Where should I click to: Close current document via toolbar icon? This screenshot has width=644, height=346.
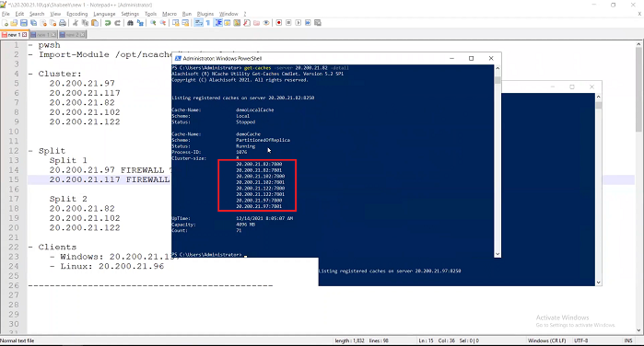[x=43, y=23]
